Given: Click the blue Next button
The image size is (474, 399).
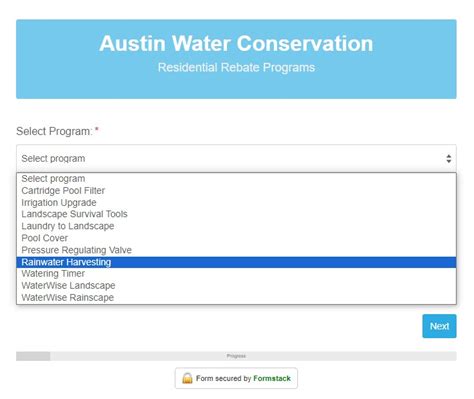Looking at the screenshot, I should pyautogui.click(x=439, y=326).
